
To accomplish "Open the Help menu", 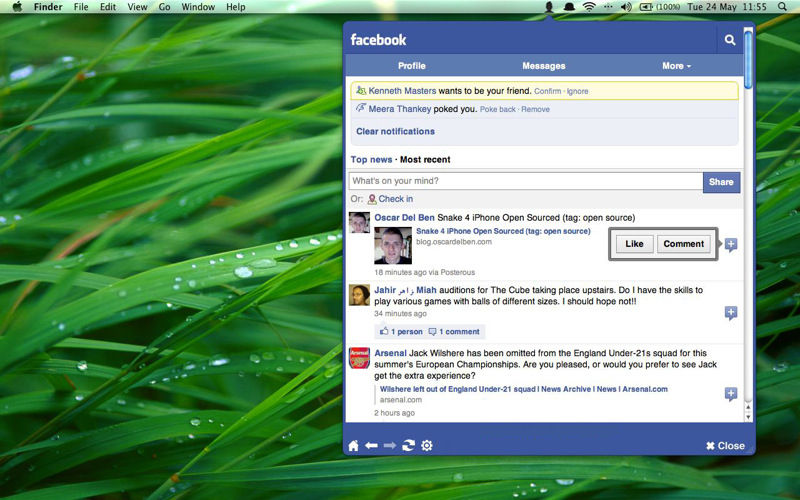I will coord(236,7).
